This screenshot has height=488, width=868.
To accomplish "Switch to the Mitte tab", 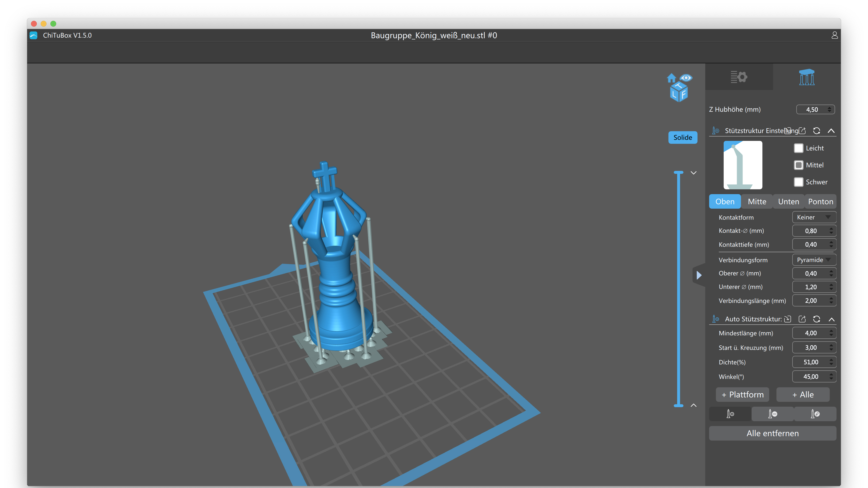I will [757, 201].
